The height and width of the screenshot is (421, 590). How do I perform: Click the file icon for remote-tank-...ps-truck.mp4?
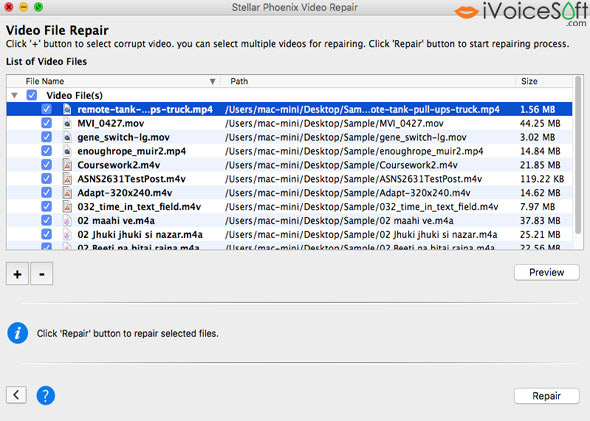point(67,109)
